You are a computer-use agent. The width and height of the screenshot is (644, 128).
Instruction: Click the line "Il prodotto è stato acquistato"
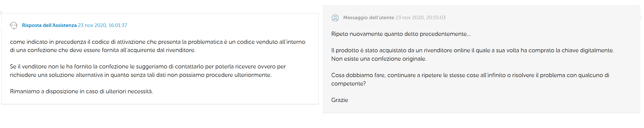(472, 50)
